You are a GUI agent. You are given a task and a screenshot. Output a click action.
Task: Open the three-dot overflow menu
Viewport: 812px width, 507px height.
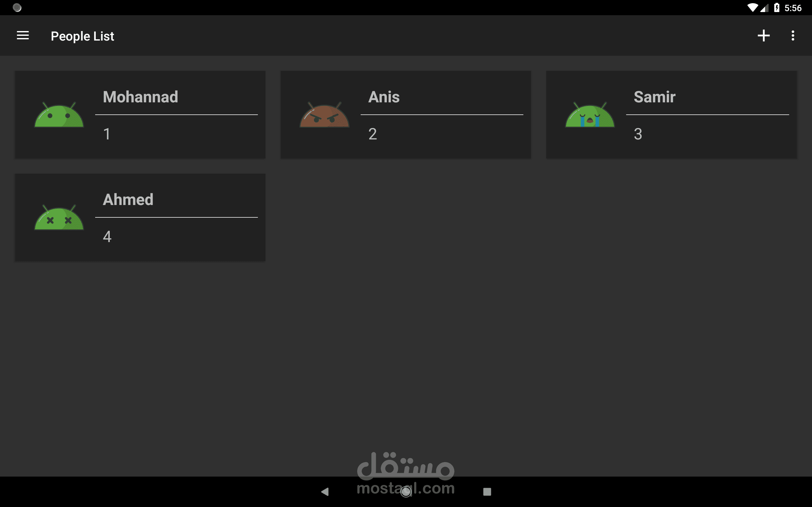coord(793,35)
